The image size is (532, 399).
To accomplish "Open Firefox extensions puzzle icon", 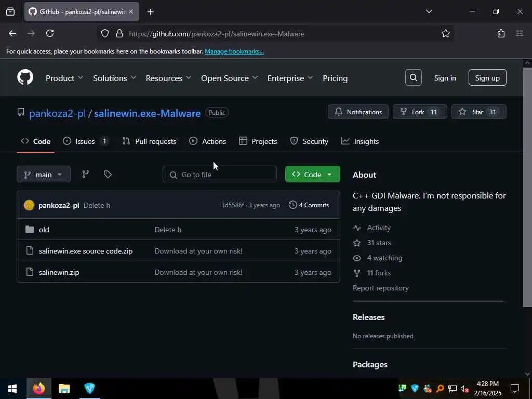I will click(x=501, y=33).
